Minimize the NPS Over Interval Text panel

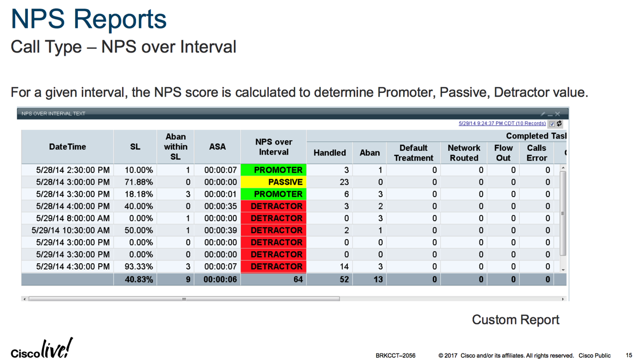coord(550,114)
